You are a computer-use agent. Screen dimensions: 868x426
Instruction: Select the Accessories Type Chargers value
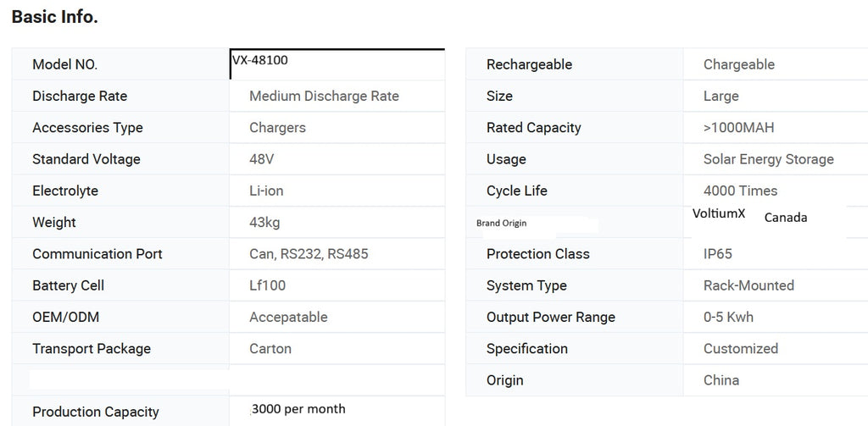pyautogui.click(x=277, y=128)
